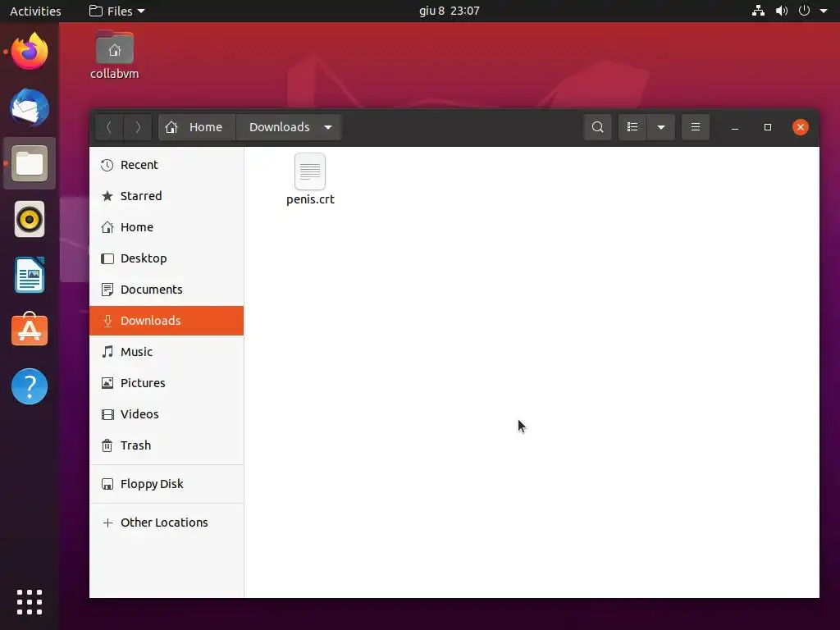The image size is (840, 630).
Task: Select the collabvm home folder on desktop
Action: point(115,55)
